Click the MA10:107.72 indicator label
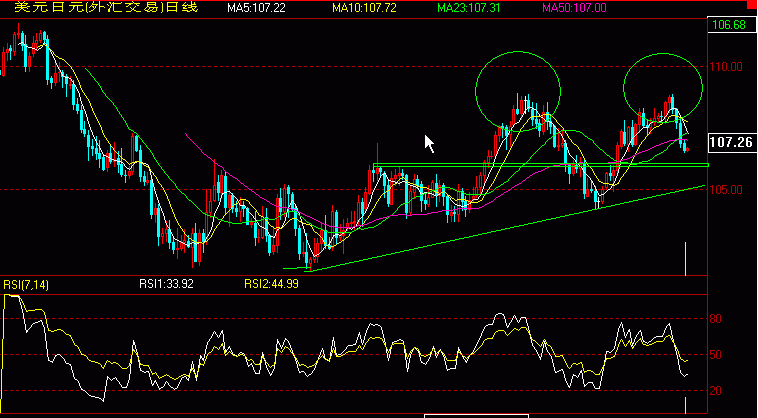This screenshot has width=758, height=418. 364,8
